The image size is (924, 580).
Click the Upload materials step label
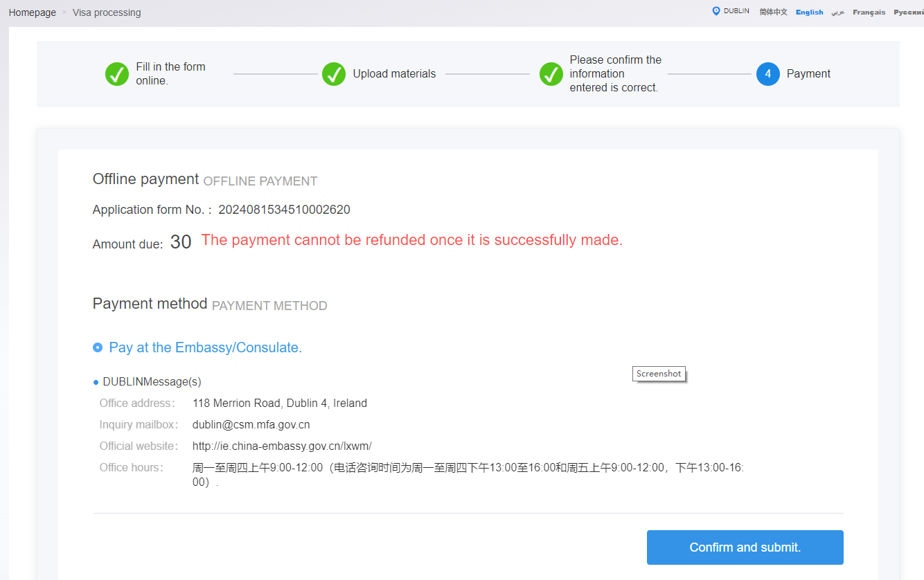click(x=394, y=74)
